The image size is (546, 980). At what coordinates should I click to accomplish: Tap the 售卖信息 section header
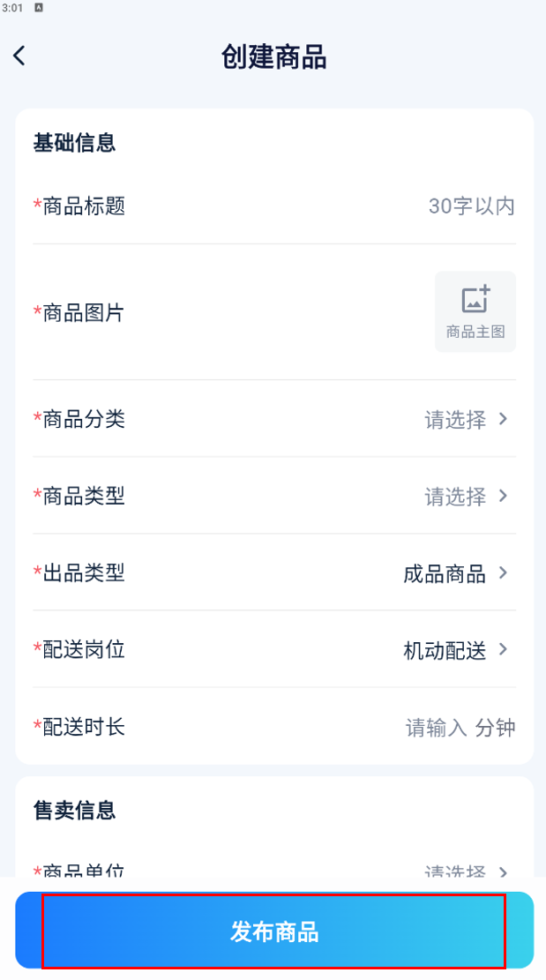pyautogui.click(x=74, y=810)
